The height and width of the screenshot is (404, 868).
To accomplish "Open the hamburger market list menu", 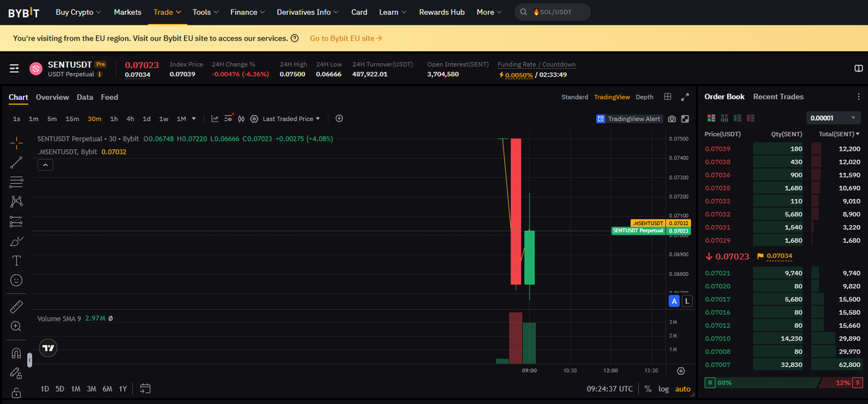I will point(14,69).
